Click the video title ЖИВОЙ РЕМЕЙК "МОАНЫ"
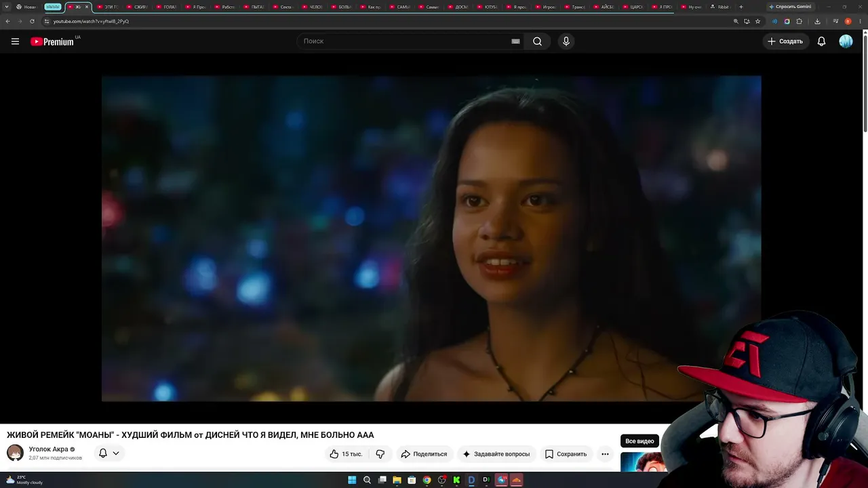Image resolution: width=868 pixels, height=488 pixels. (191, 435)
